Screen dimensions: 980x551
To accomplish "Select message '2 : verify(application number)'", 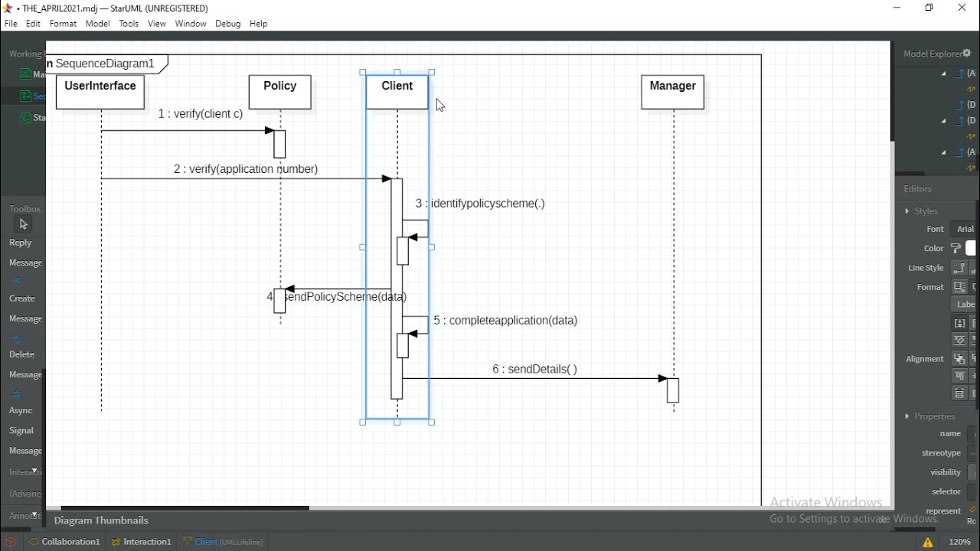I will [x=246, y=170].
